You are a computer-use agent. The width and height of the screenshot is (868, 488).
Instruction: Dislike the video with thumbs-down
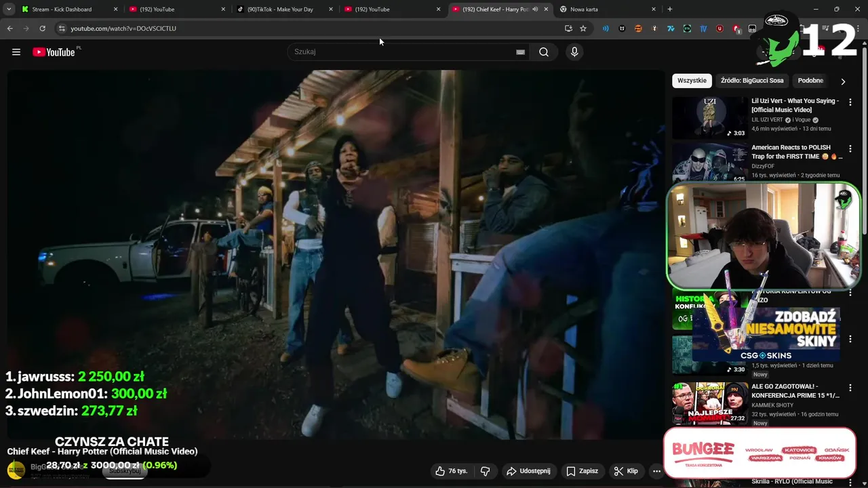[x=486, y=471]
